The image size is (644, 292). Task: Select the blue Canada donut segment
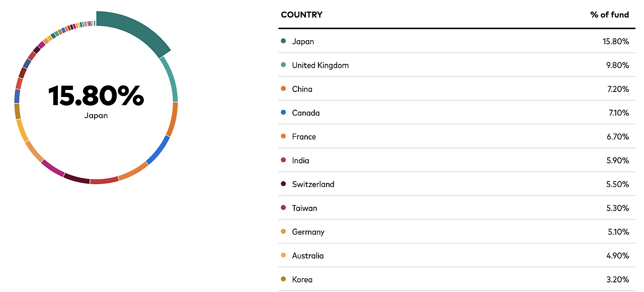[158, 150]
